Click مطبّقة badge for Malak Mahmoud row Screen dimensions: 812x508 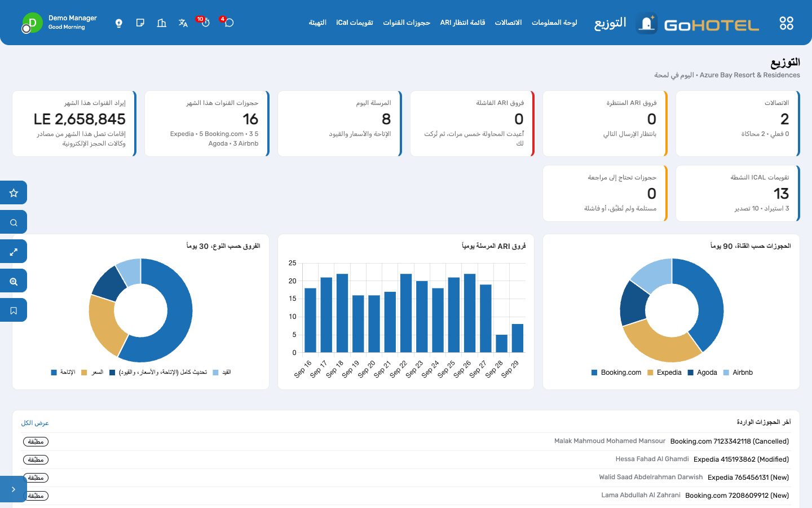(x=36, y=441)
